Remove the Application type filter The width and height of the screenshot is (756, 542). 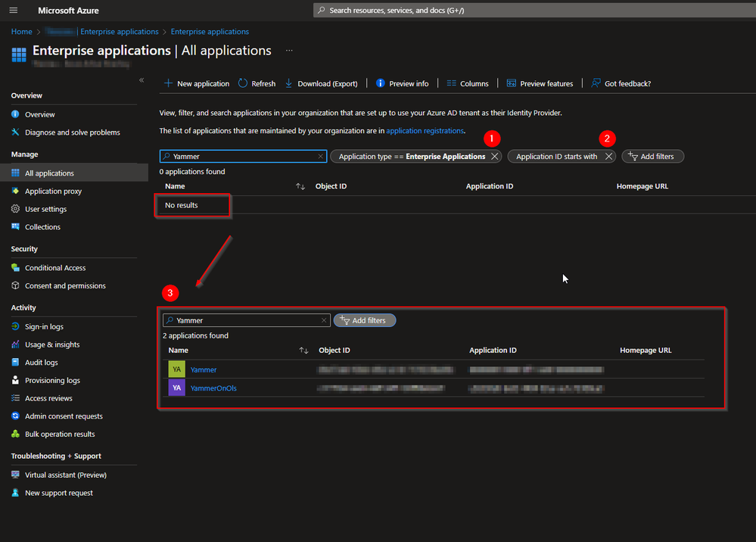(x=495, y=156)
